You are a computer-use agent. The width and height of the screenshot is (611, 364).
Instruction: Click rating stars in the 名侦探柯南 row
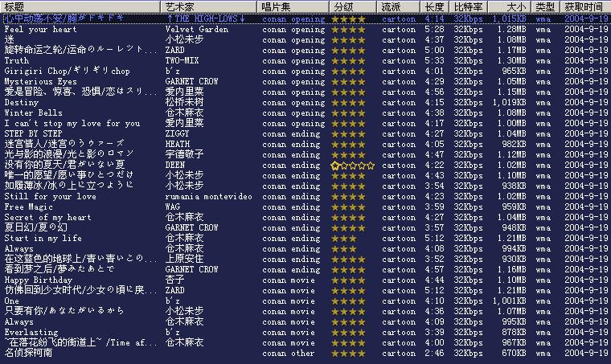(348, 354)
